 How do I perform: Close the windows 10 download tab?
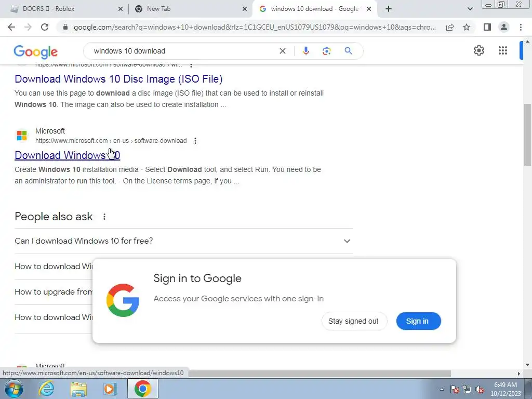(369, 9)
